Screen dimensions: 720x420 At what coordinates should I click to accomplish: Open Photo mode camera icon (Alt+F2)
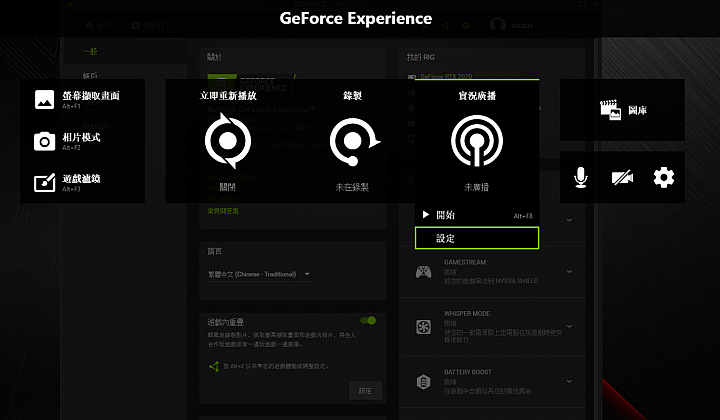point(45,141)
